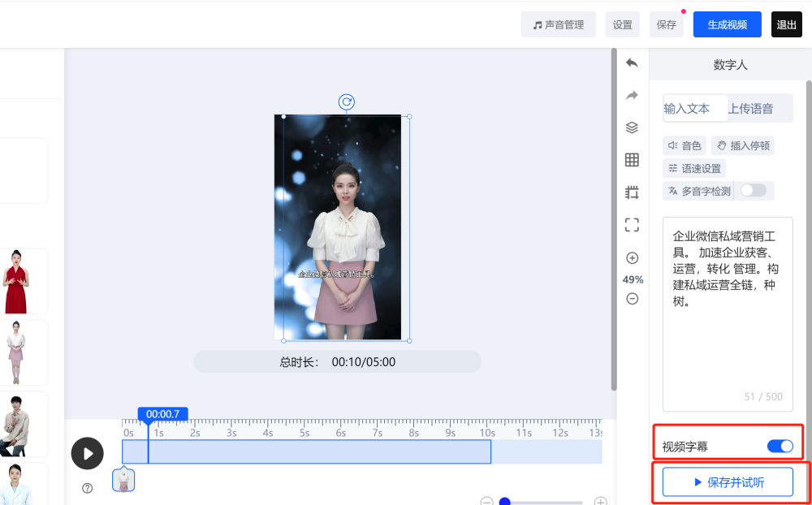Select the pink skirt avatar thumbnail in the sidebar
812x505 pixels.
[16, 352]
